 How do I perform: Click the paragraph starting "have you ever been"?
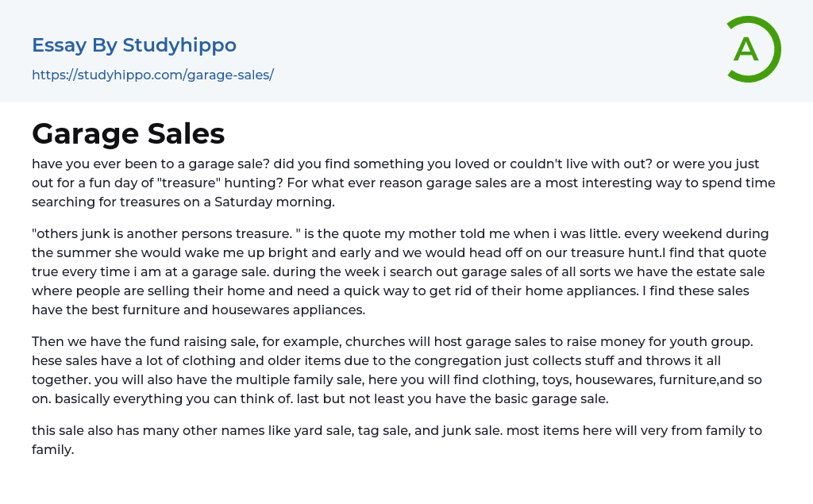click(403, 183)
